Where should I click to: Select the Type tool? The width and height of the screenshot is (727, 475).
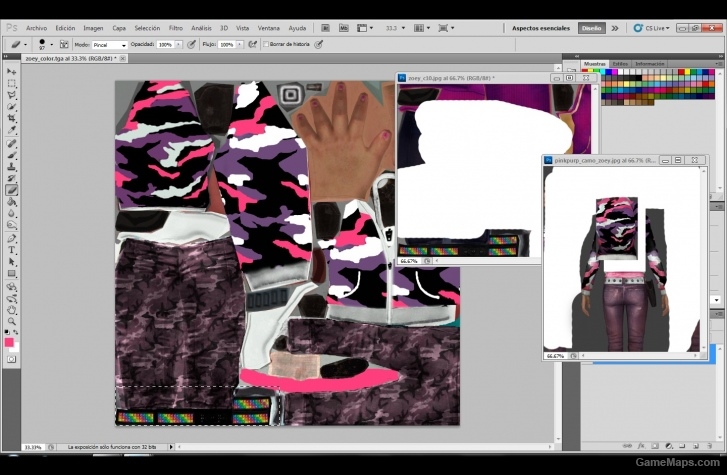(11, 250)
